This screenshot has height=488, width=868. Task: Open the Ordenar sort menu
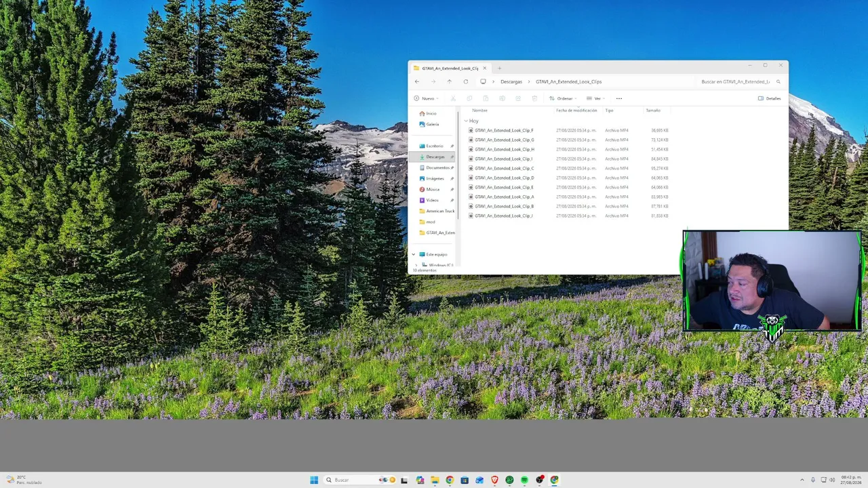[563, 98]
